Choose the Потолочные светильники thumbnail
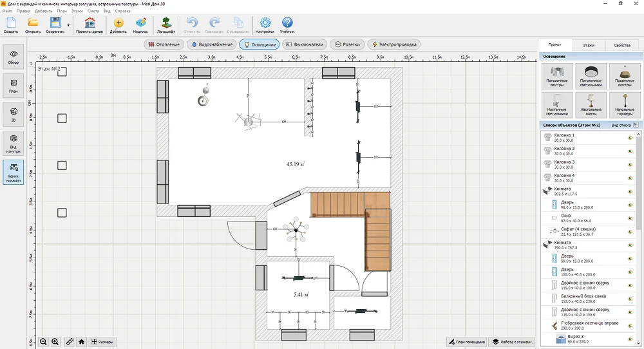The width and height of the screenshot is (644, 349). tap(591, 76)
